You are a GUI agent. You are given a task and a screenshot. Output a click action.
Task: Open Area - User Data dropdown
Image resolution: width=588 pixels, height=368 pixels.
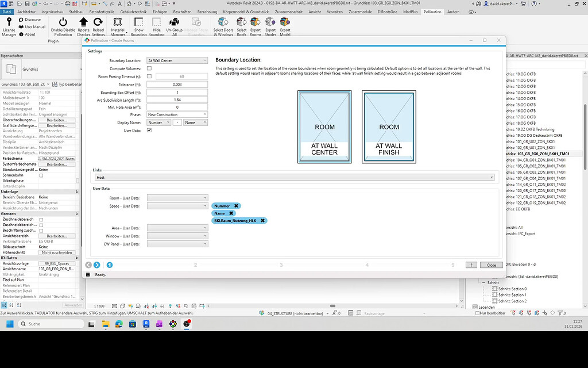click(177, 228)
